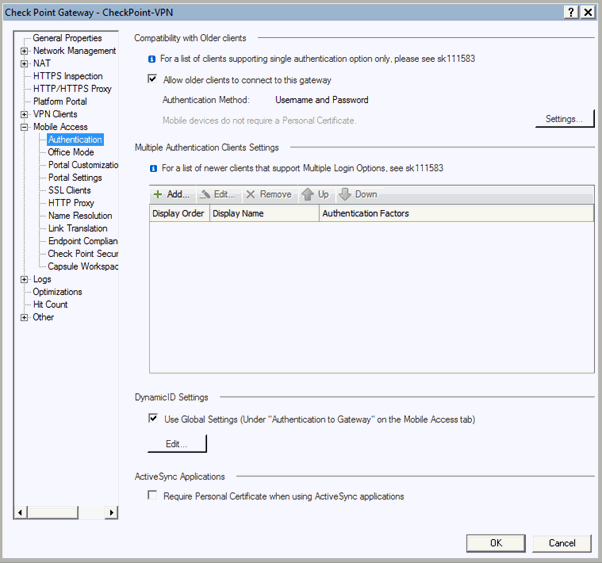
Task: Uncheck Allow older clients to connect
Action: pos(153,80)
